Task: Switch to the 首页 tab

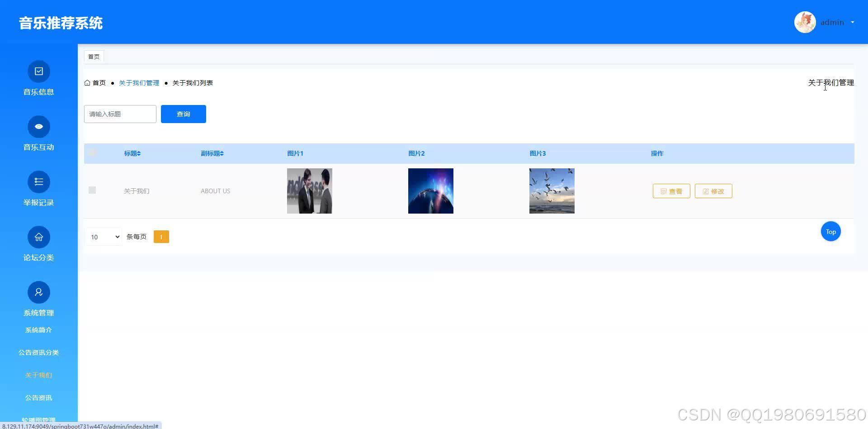Action: point(94,57)
